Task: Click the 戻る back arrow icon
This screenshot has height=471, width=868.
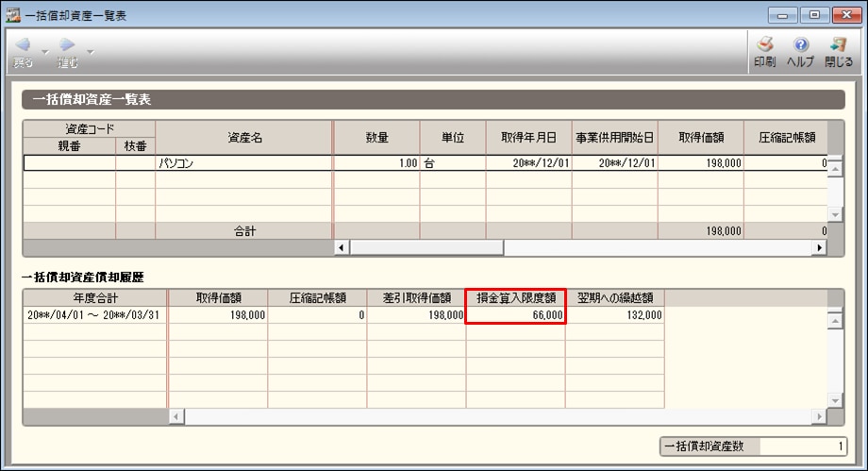Action: pos(23,45)
